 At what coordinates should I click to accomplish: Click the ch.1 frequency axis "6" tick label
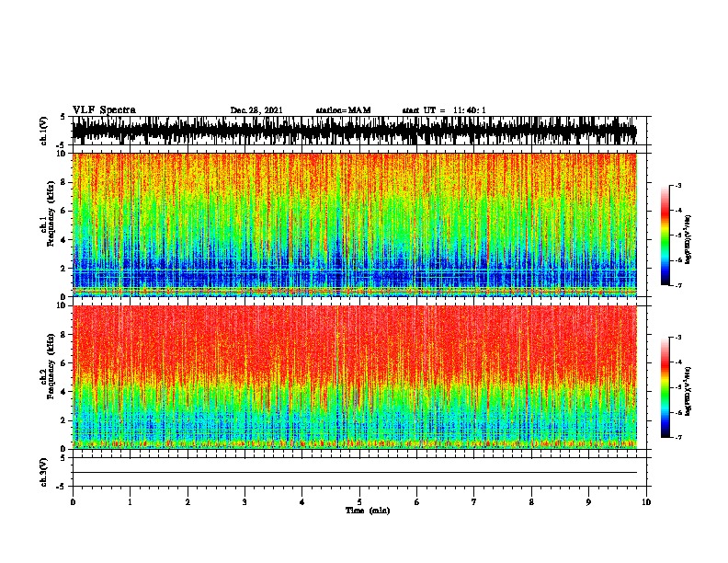[x=63, y=211]
